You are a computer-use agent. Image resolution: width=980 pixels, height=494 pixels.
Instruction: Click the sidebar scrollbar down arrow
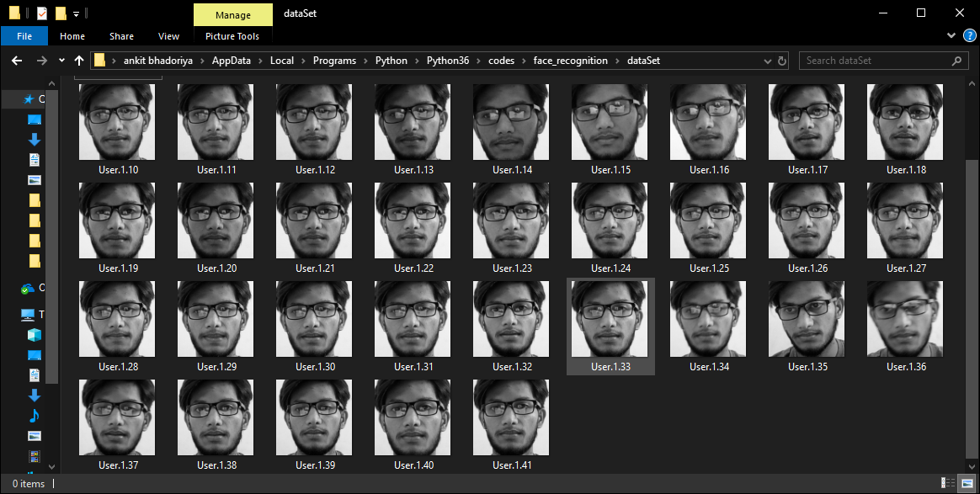[x=52, y=466]
